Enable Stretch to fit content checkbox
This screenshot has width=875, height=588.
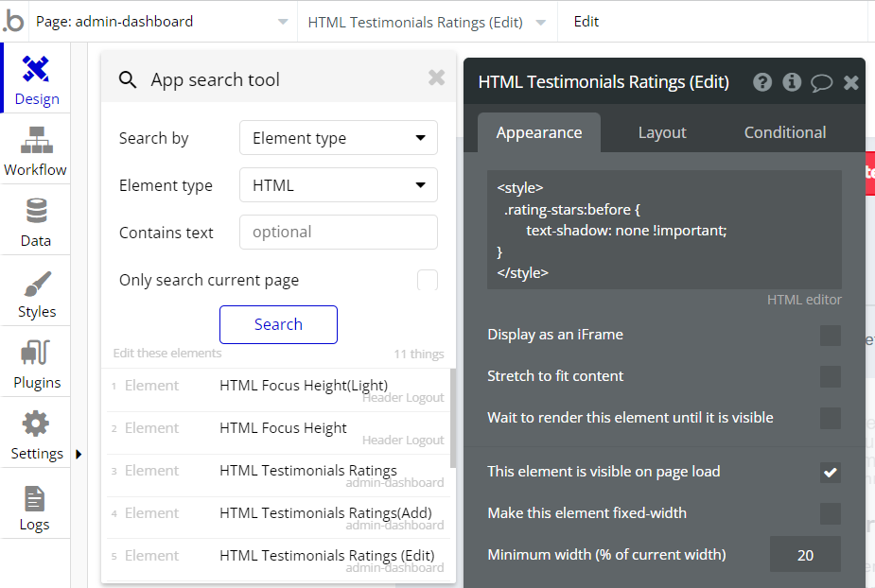[831, 377]
